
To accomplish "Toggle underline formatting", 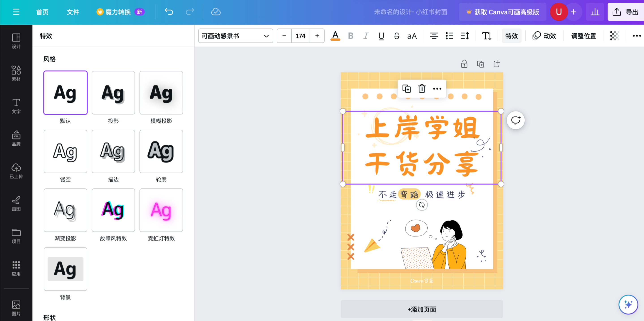I will pyautogui.click(x=381, y=36).
